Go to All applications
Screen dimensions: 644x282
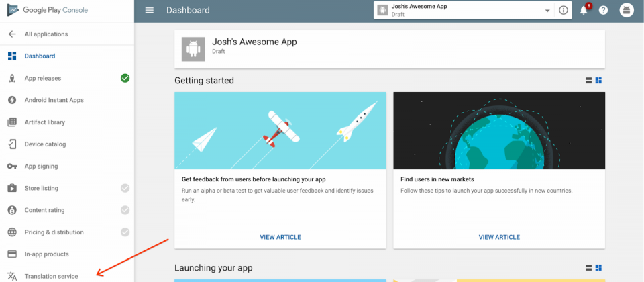(46, 34)
